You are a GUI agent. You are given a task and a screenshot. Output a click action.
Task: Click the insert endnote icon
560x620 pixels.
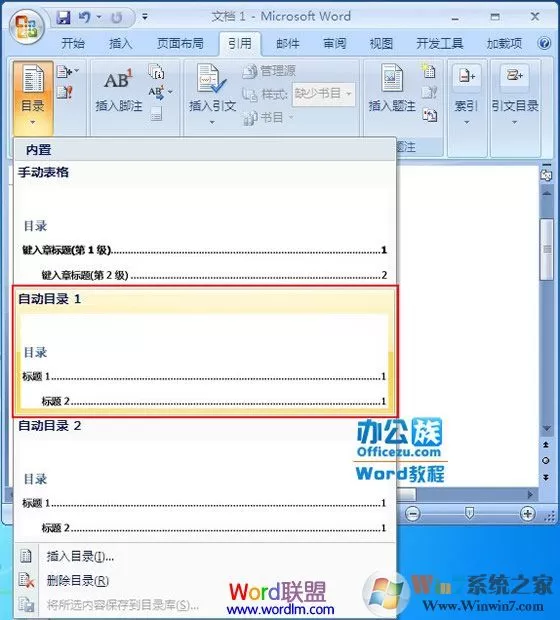coord(157,72)
